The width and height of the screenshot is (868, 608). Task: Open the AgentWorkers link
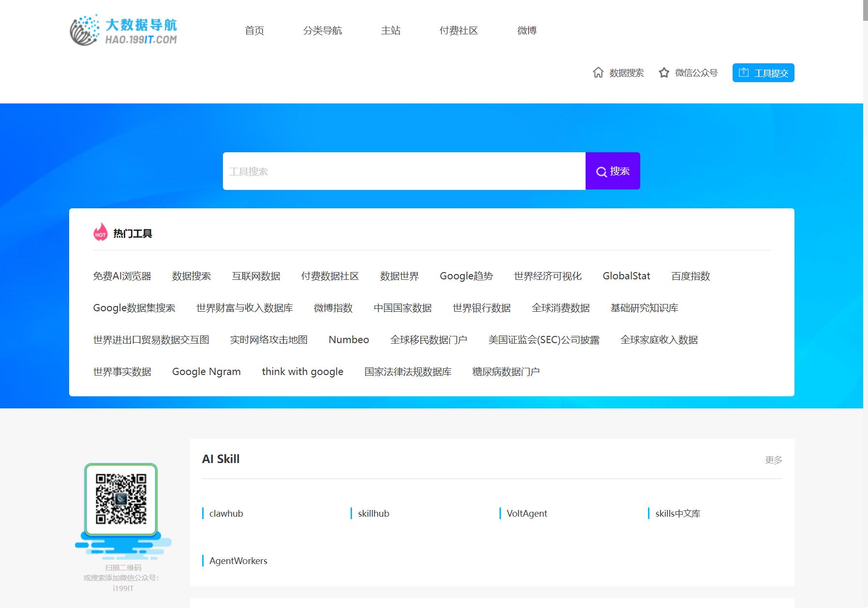238,561
